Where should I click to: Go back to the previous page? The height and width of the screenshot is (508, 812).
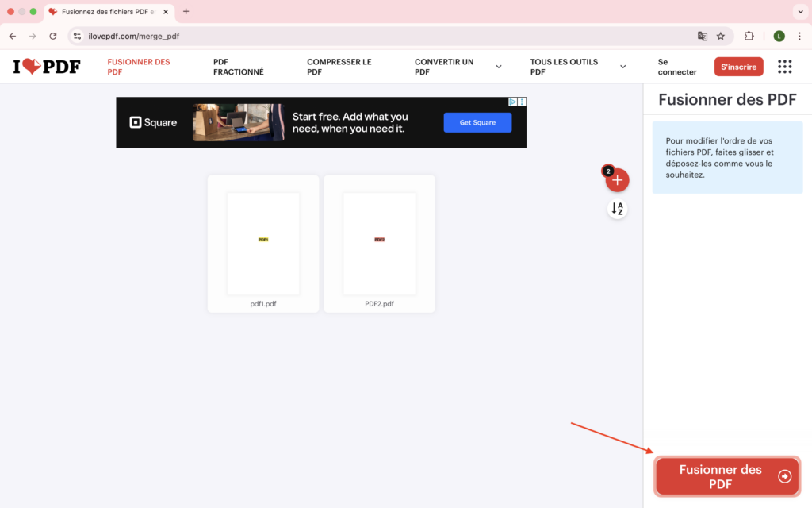click(x=12, y=36)
